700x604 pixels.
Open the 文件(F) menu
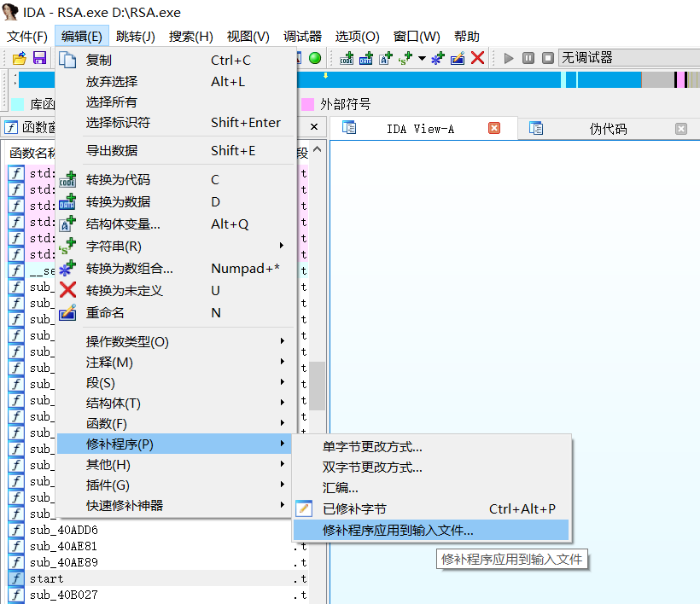click(27, 36)
